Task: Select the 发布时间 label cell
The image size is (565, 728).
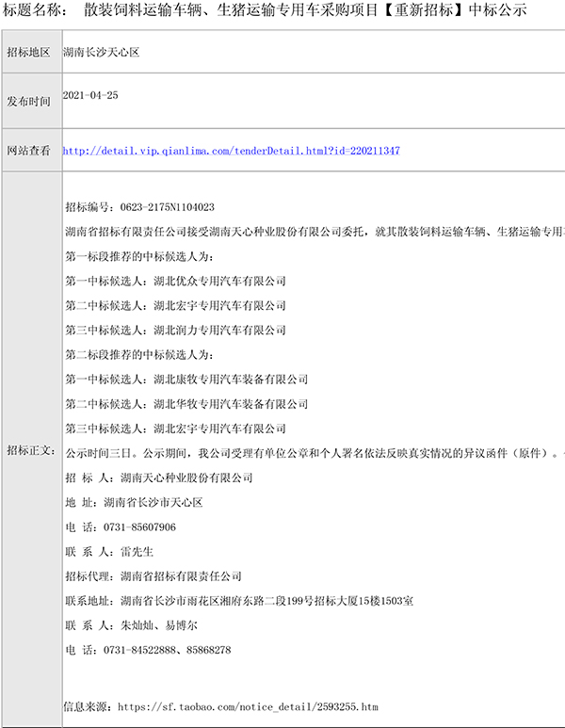Action: (32, 101)
